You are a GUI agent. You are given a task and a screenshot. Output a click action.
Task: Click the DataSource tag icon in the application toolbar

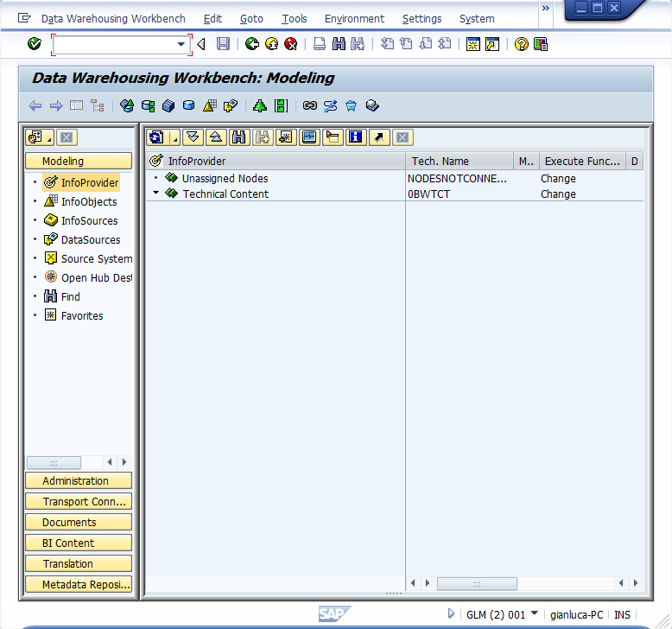(x=231, y=105)
